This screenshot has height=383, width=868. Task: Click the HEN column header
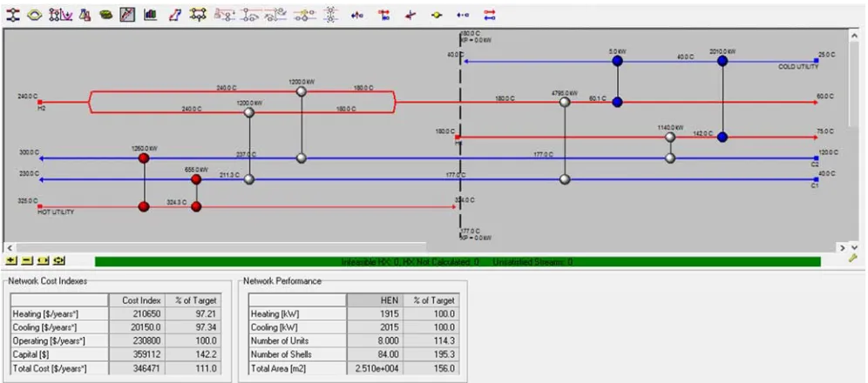(x=380, y=300)
